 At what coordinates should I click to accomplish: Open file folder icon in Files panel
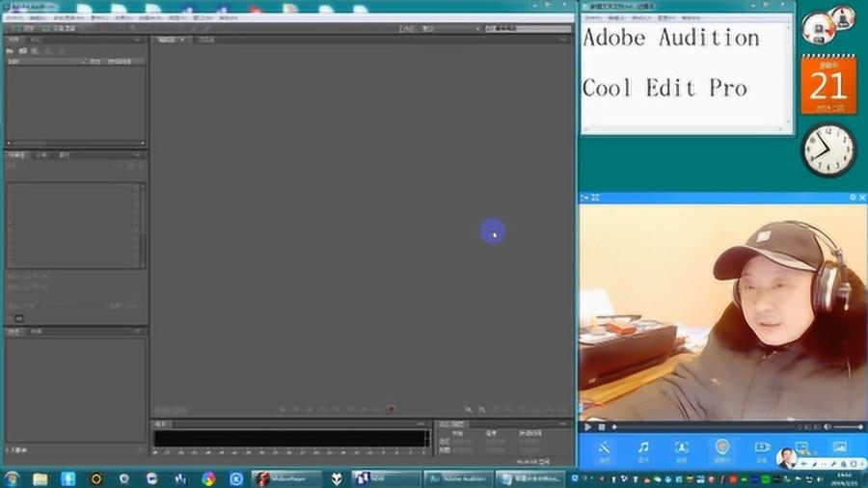pyautogui.click(x=10, y=51)
